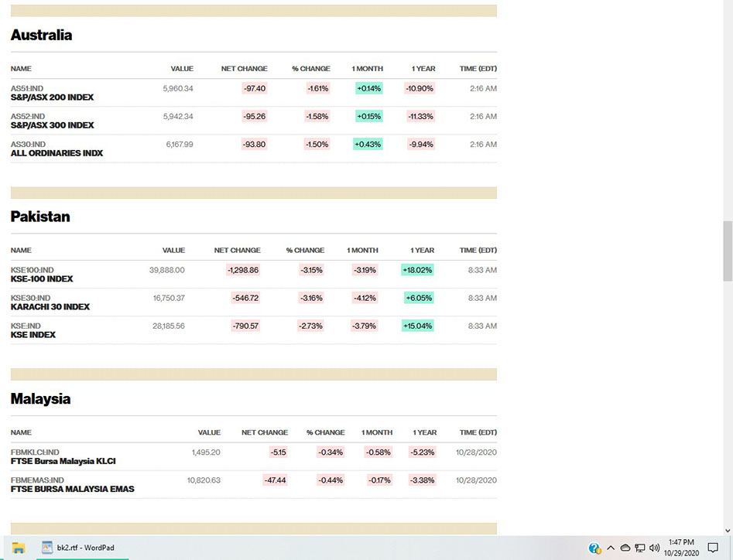Click net change -93.80

pyautogui.click(x=255, y=145)
